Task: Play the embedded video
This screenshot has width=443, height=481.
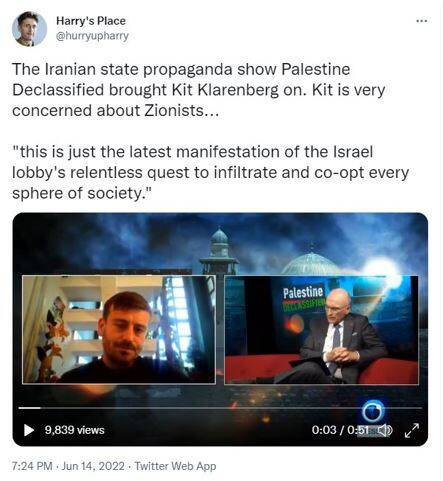Action: click(x=29, y=430)
